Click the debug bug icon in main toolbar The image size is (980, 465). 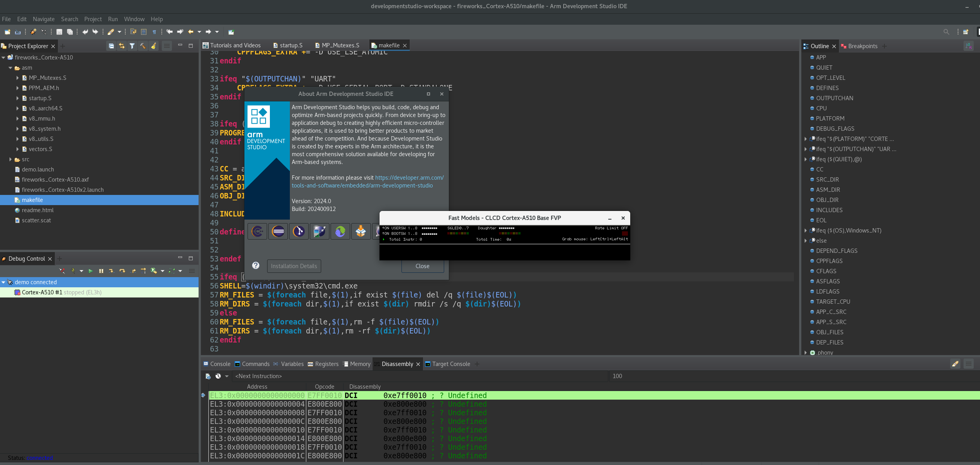click(34, 32)
